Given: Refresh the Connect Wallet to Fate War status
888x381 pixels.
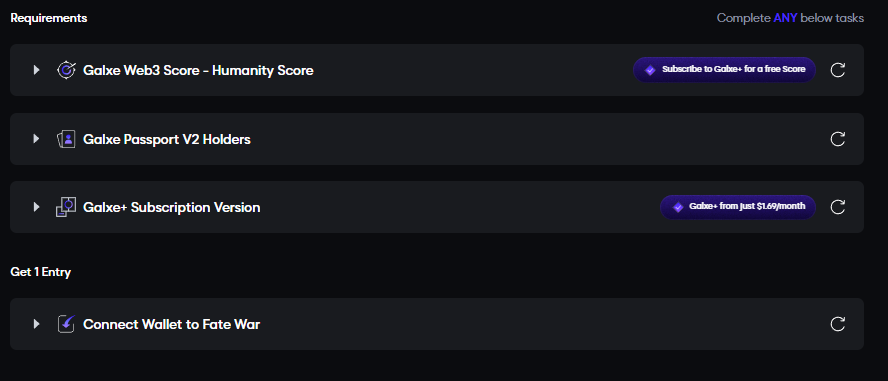Looking at the screenshot, I should click(838, 324).
